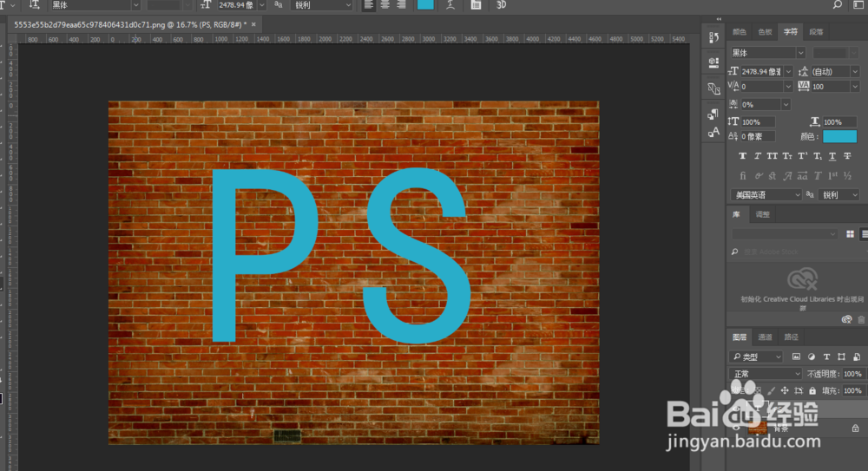The width and height of the screenshot is (868, 471).
Task: Click the 3D text button in options bar
Action: click(x=501, y=5)
